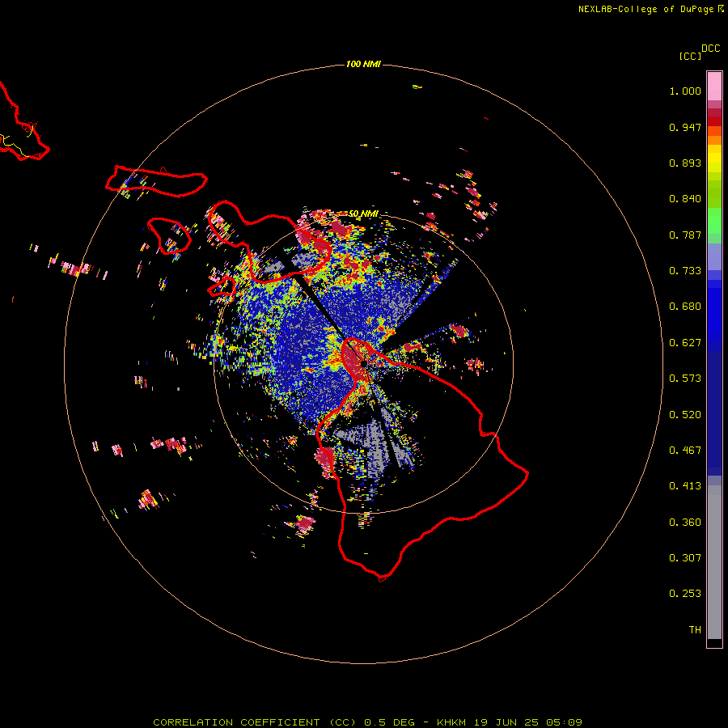This screenshot has height=728, width=728.
Task: Click the 50 NMI range ring label
Action: coord(363,214)
